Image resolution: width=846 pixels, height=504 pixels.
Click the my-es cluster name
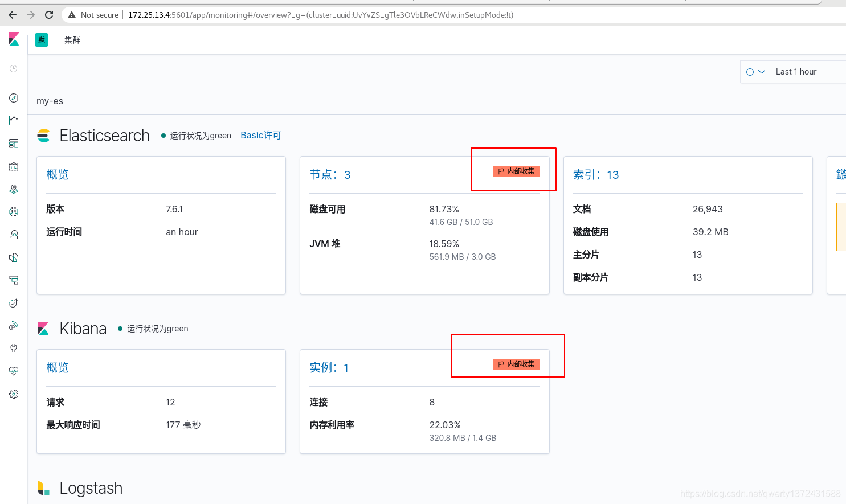click(50, 101)
